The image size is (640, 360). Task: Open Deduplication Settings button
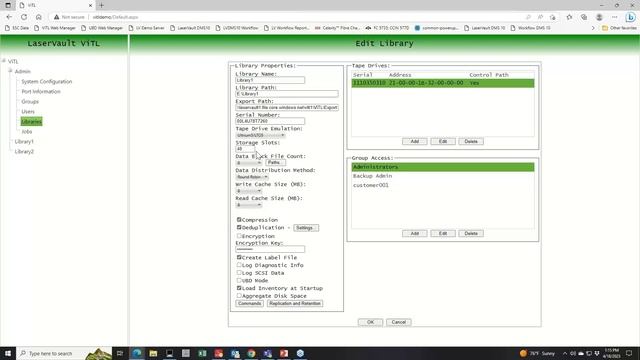306,228
